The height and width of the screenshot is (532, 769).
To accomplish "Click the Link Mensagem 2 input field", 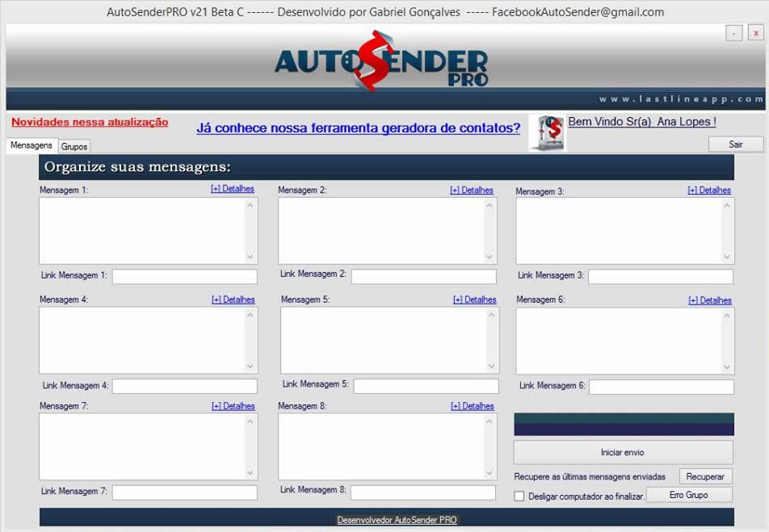I will [x=424, y=277].
